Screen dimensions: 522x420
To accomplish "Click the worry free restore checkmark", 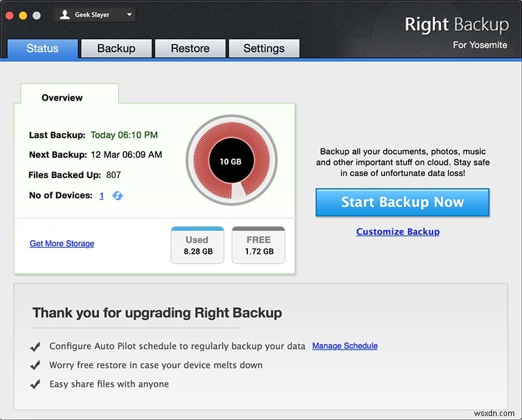I will pos(37,365).
